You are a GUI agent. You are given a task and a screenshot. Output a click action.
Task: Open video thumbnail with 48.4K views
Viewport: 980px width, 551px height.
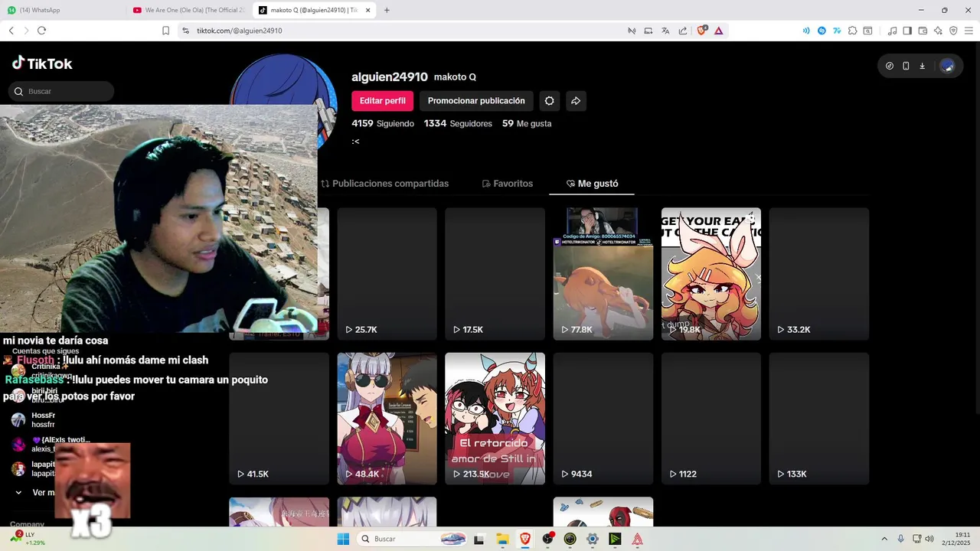387,419
